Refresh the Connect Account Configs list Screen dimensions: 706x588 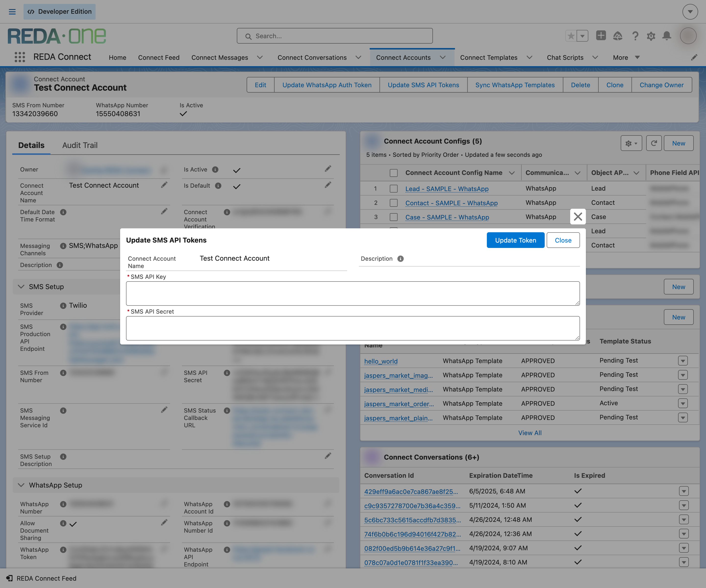(x=654, y=144)
